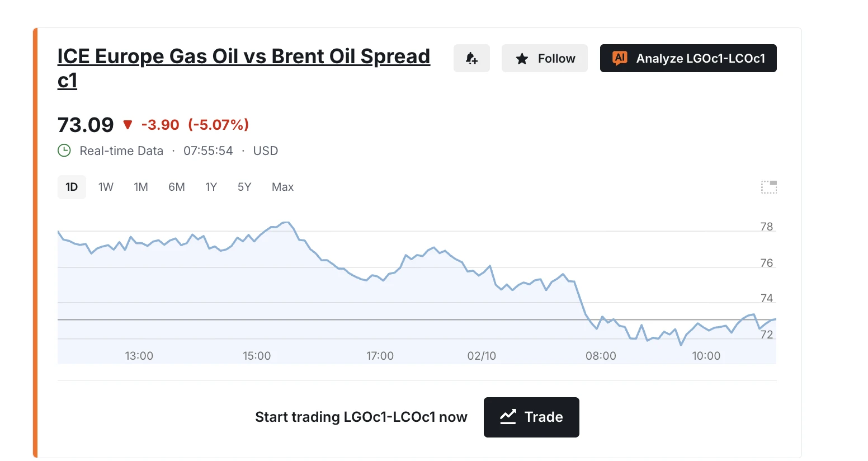Click the 08:00 time axis label
The width and height of the screenshot is (868, 461).
click(601, 356)
